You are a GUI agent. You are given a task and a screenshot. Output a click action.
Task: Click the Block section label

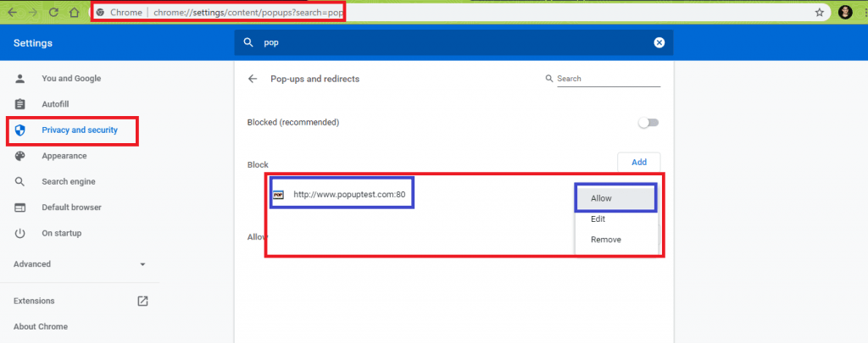tap(258, 165)
